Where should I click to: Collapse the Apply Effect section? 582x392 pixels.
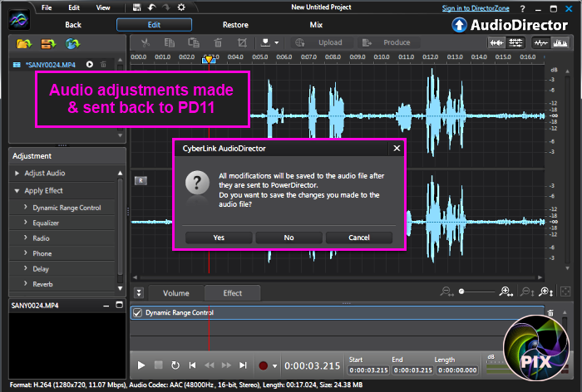point(17,191)
